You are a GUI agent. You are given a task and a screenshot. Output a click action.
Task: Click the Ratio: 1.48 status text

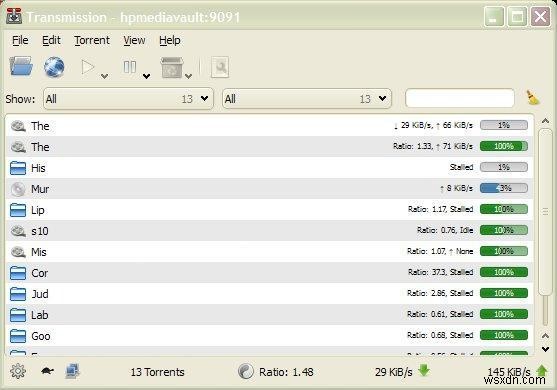[x=286, y=372]
